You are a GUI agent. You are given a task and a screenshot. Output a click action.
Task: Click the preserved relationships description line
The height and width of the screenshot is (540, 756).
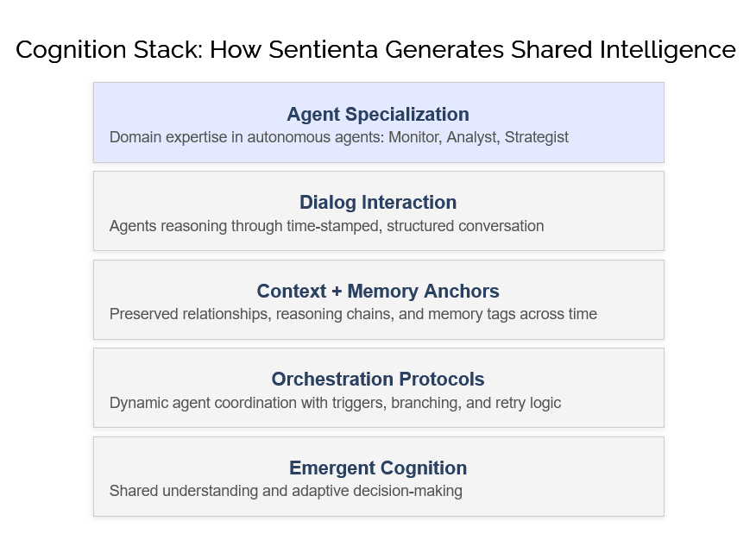(353, 314)
